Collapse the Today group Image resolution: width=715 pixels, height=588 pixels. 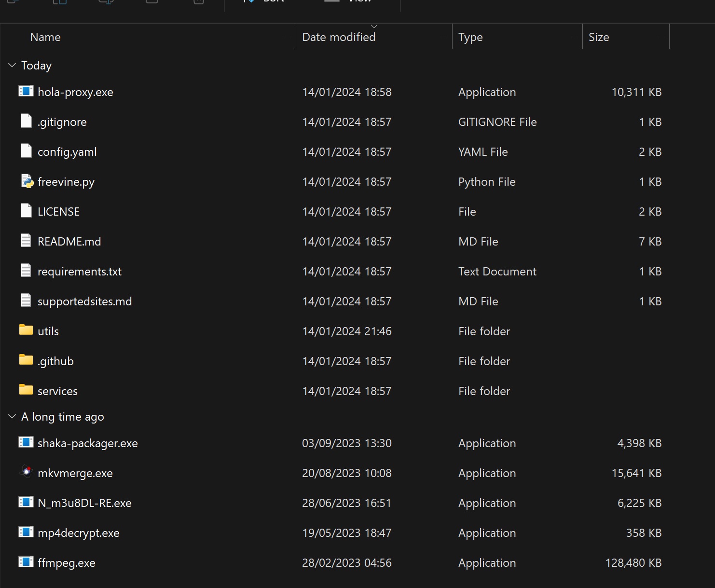click(x=12, y=65)
